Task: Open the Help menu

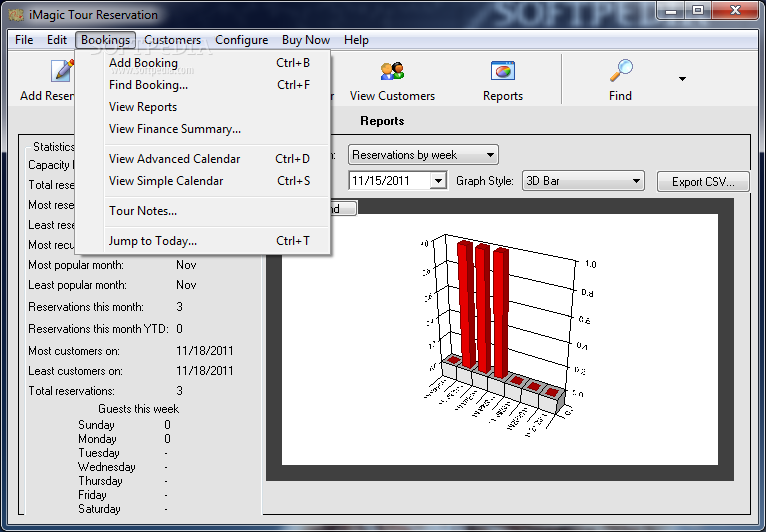Action: [x=356, y=40]
